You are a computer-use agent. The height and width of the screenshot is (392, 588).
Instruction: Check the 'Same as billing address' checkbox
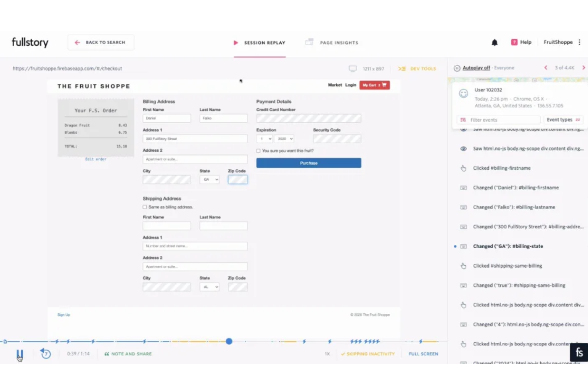click(145, 207)
